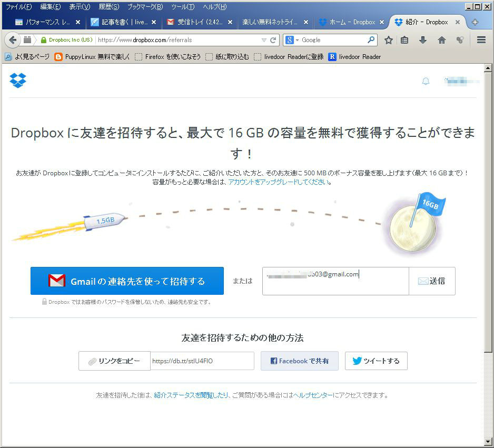Open the livedoor Reader bookmark with R icon

[354, 57]
